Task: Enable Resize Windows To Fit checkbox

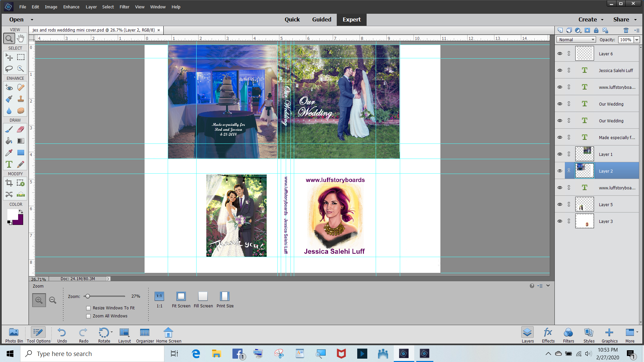Action: pyautogui.click(x=89, y=308)
